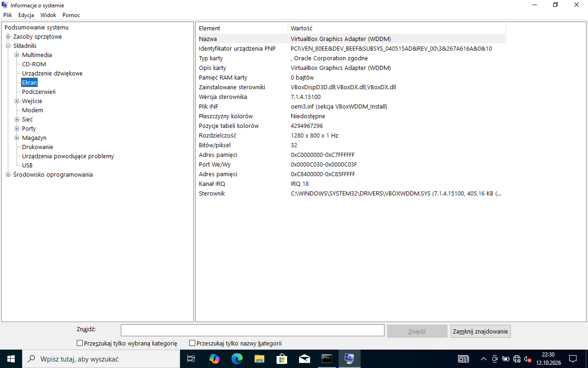588x368 pixels.
Task: Expand the Środowisko oprogramowania node
Action: tap(8, 175)
